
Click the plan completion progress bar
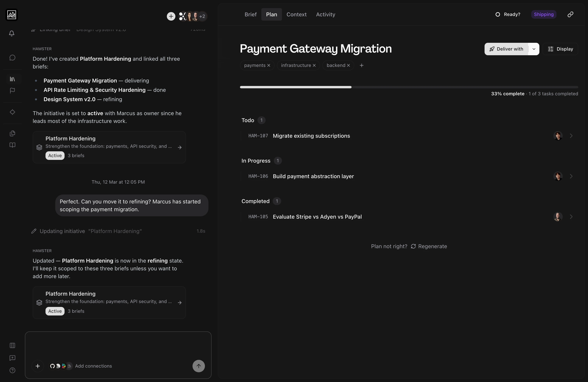click(409, 87)
